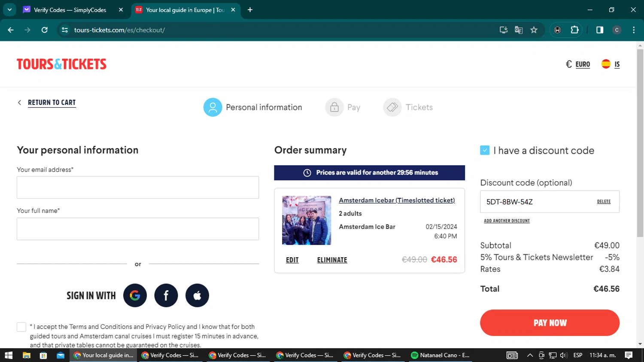Click EDIT on the Icebar ticket
This screenshot has height=362, width=644.
(292, 260)
